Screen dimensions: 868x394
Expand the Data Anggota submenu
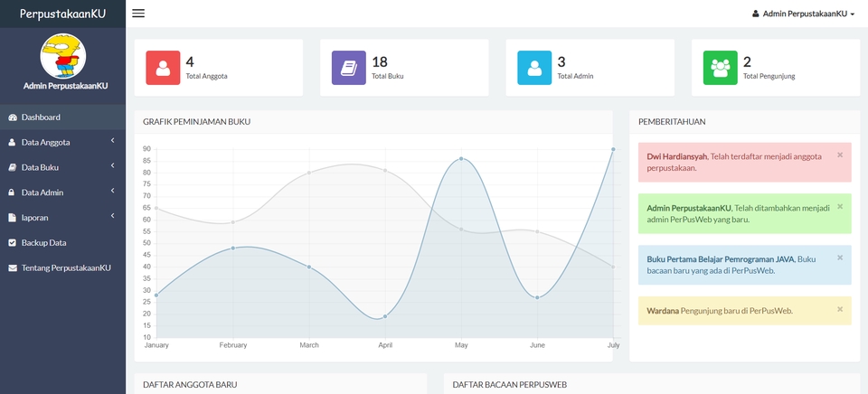click(x=62, y=142)
